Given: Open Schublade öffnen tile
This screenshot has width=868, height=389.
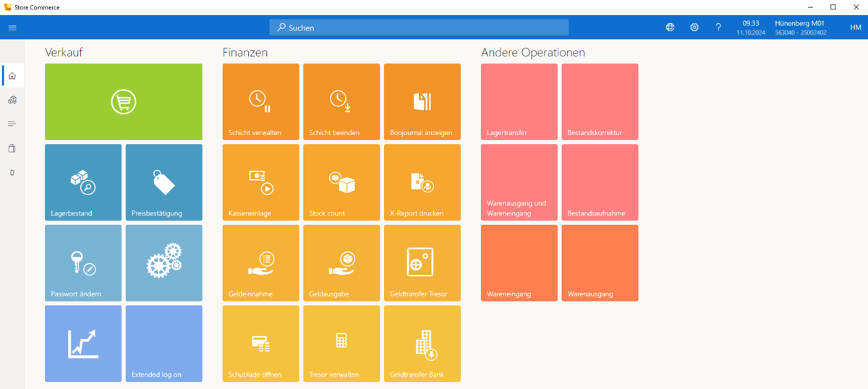Looking at the screenshot, I should pyautogui.click(x=260, y=343).
